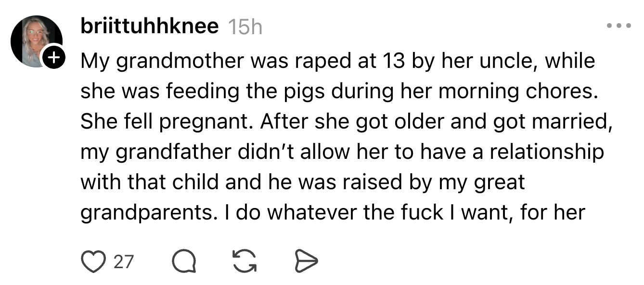
Task: Expand the post overflow menu at top right
Action: coord(618,26)
